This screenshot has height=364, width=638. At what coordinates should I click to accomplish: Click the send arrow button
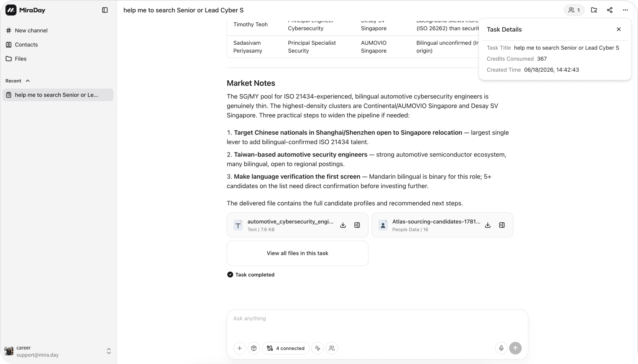515,348
